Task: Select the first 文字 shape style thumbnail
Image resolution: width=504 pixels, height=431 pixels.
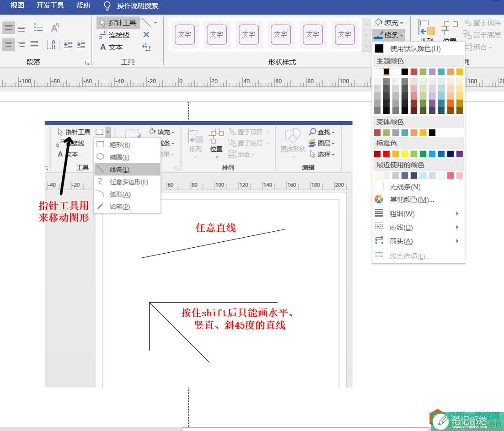Action: click(185, 34)
